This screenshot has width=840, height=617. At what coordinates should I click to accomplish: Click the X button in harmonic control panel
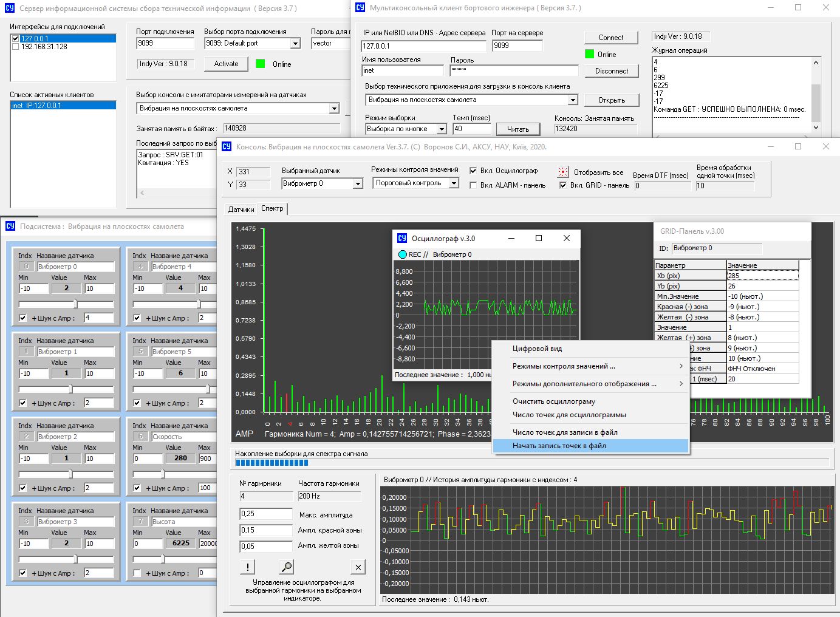pos(358,567)
